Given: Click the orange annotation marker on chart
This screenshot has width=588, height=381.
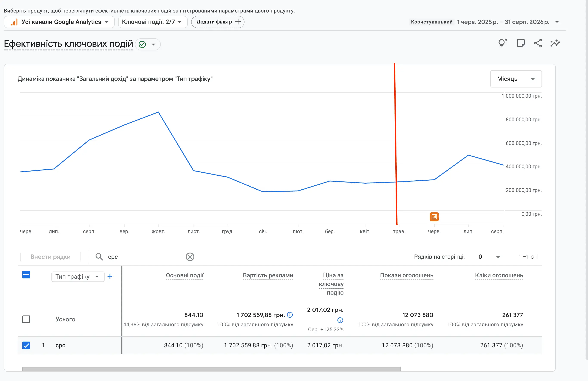Looking at the screenshot, I should click(x=434, y=217).
